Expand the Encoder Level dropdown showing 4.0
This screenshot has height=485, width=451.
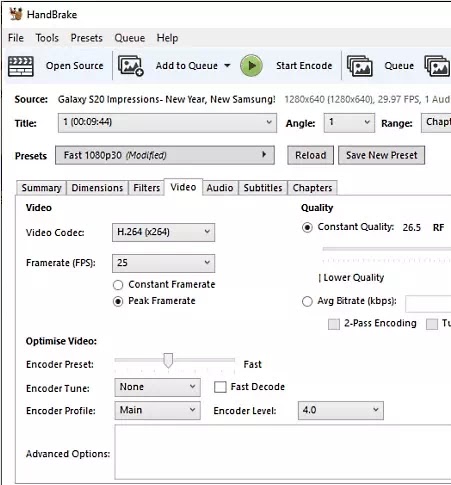(x=341, y=410)
